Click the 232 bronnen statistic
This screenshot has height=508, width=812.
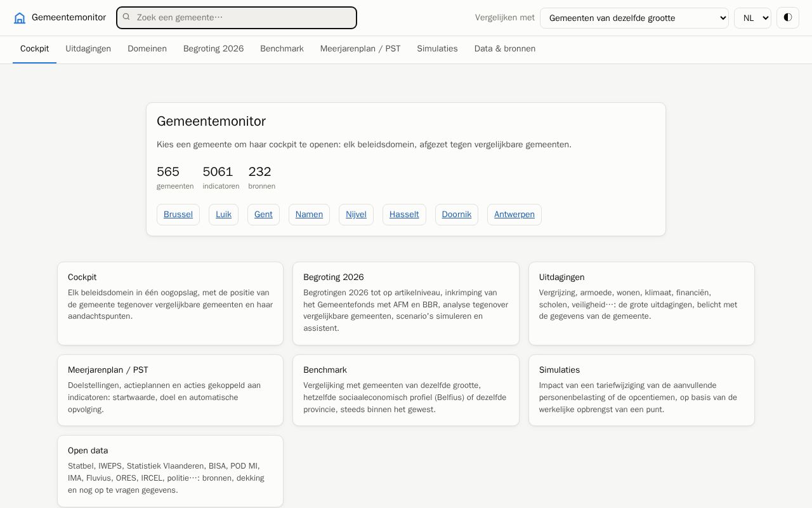point(262,178)
